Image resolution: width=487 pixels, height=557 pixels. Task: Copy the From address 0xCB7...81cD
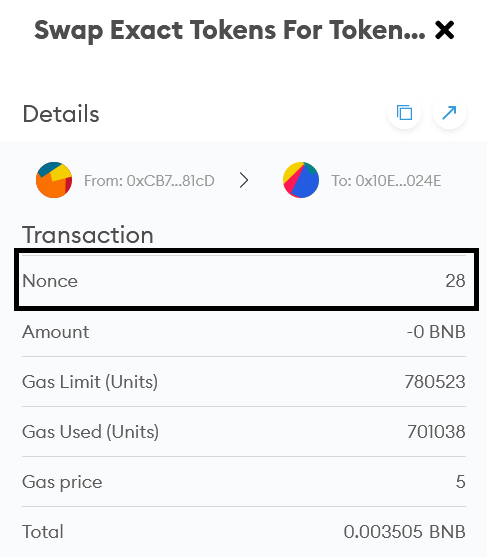coord(149,181)
